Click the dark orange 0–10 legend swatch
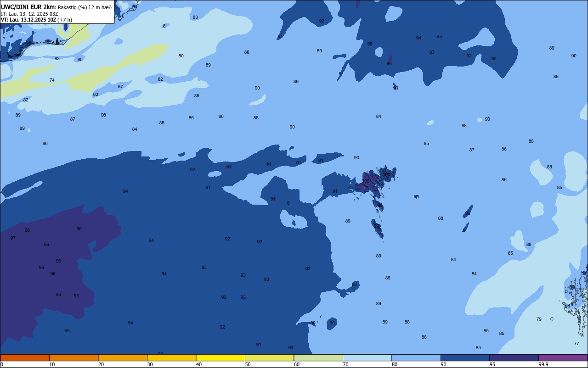The height and width of the screenshot is (368, 588). (25, 357)
